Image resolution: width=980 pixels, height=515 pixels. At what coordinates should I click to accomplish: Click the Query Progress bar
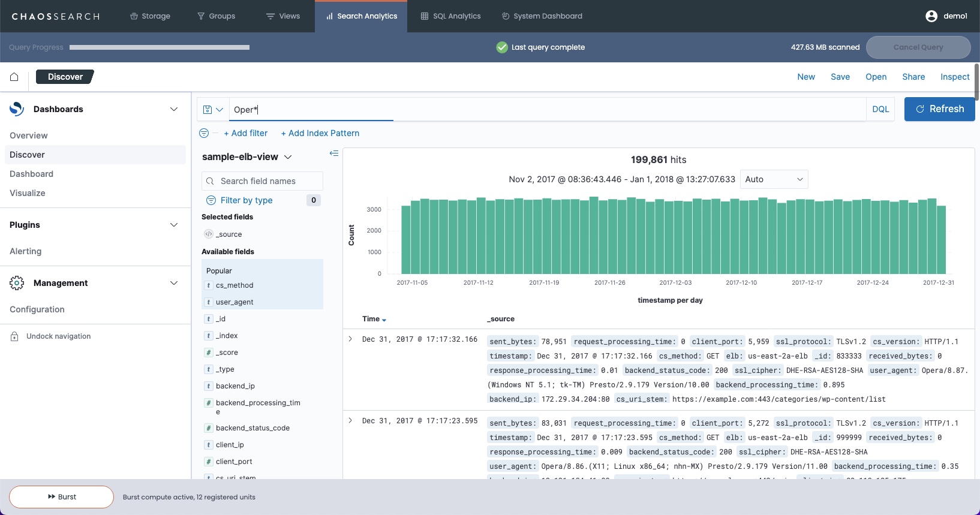(160, 47)
